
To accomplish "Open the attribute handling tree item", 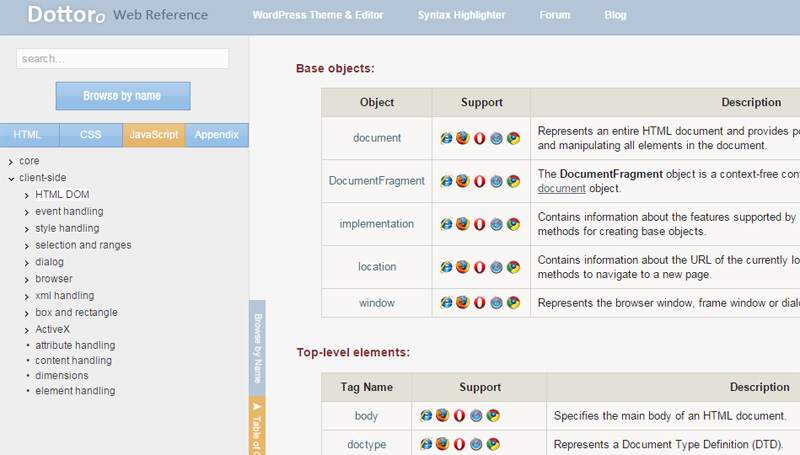I will (x=75, y=345).
